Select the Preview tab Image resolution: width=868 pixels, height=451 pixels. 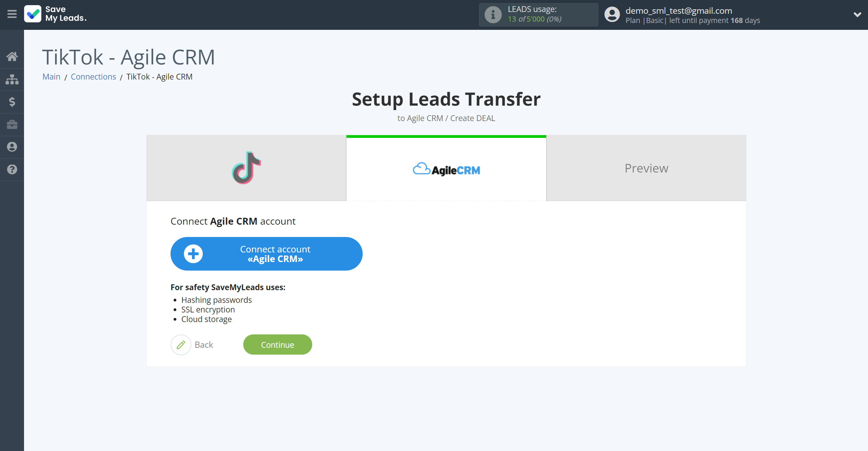(x=646, y=168)
